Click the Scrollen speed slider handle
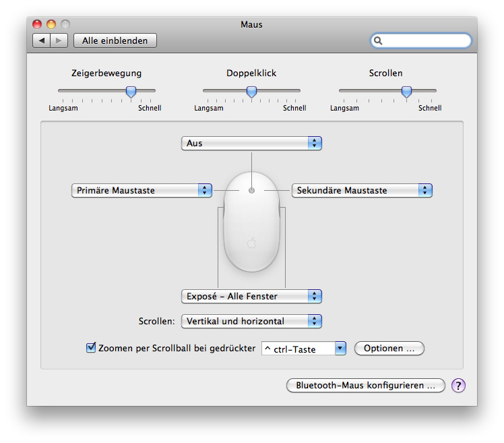Screen dimensions: 504x443 (x=406, y=92)
